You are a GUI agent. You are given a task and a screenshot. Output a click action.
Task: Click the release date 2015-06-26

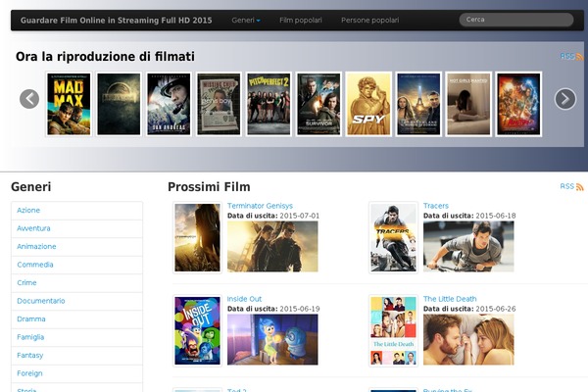[496, 309]
